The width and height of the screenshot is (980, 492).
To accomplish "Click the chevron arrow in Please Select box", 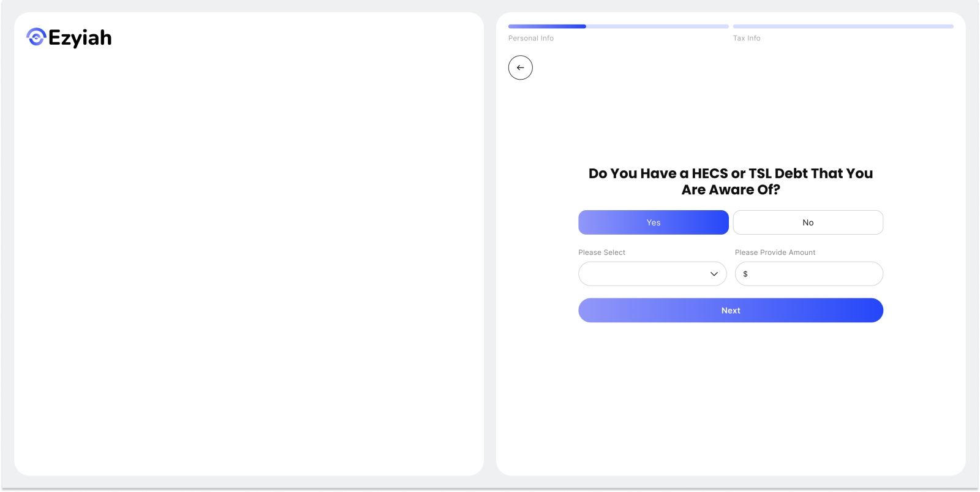I will click(x=714, y=274).
